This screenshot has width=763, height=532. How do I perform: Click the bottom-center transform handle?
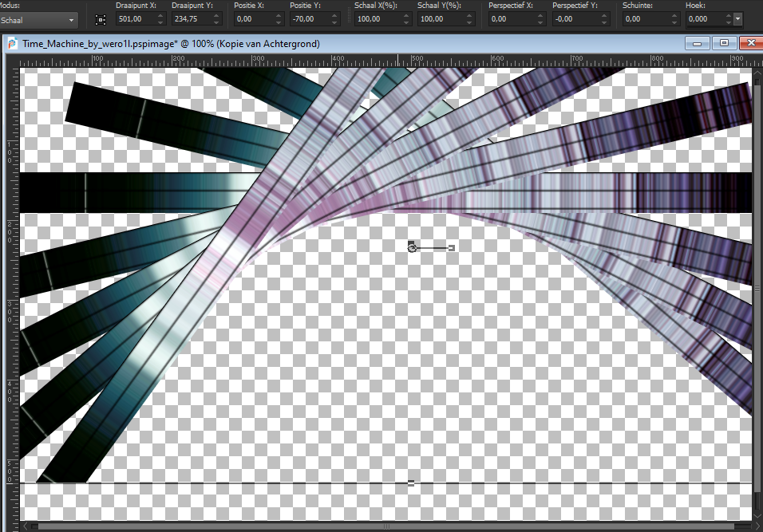click(411, 483)
